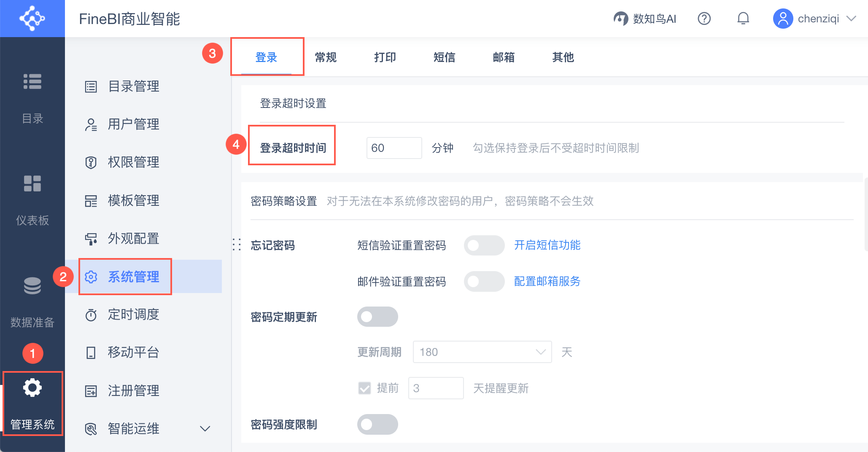Click the 登录超时时间 minutes input field
Image resolution: width=868 pixels, height=452 pixels.
coord(394,148)
